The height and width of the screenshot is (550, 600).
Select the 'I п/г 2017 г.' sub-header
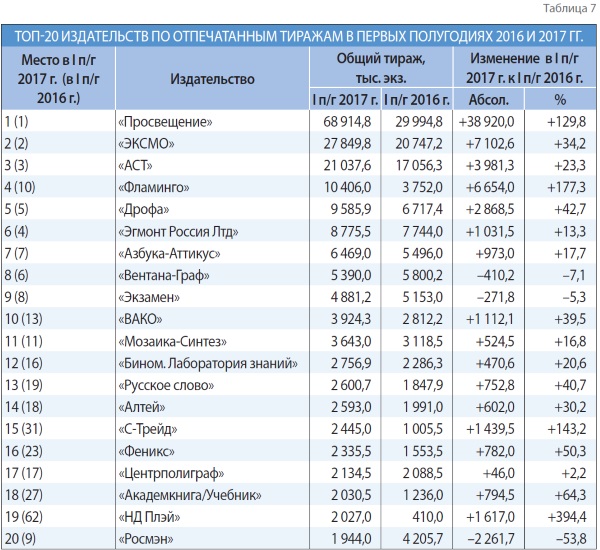[x=343, y=99]
